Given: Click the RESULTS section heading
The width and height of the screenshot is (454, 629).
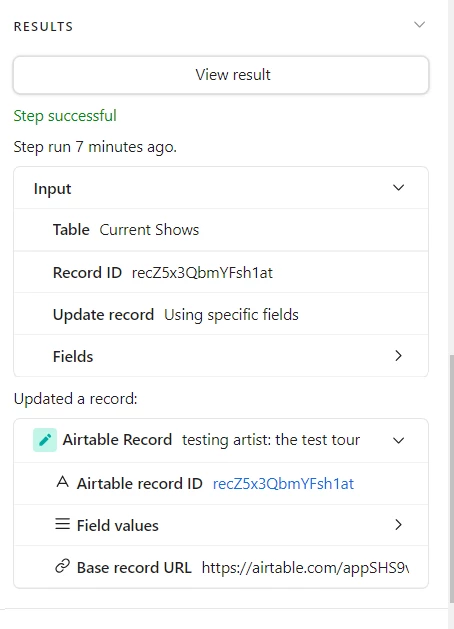Looking at the screenshot, I should [43, 26].
